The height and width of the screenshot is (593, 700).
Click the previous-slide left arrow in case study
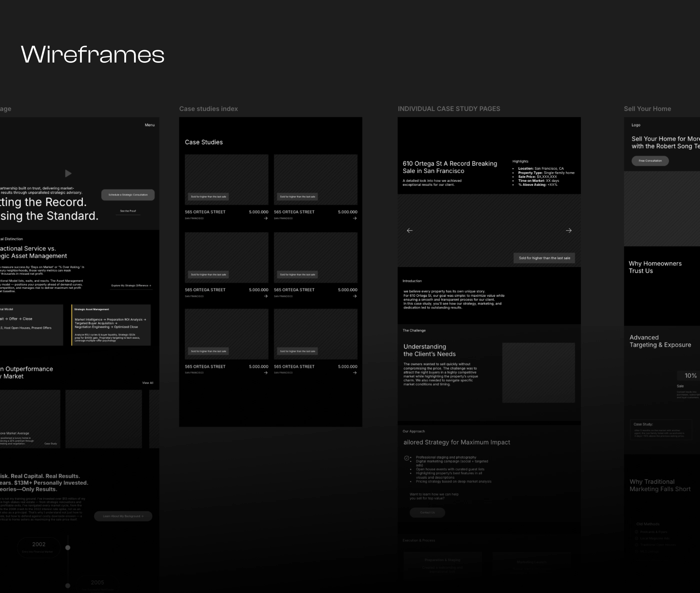point(410,231)
